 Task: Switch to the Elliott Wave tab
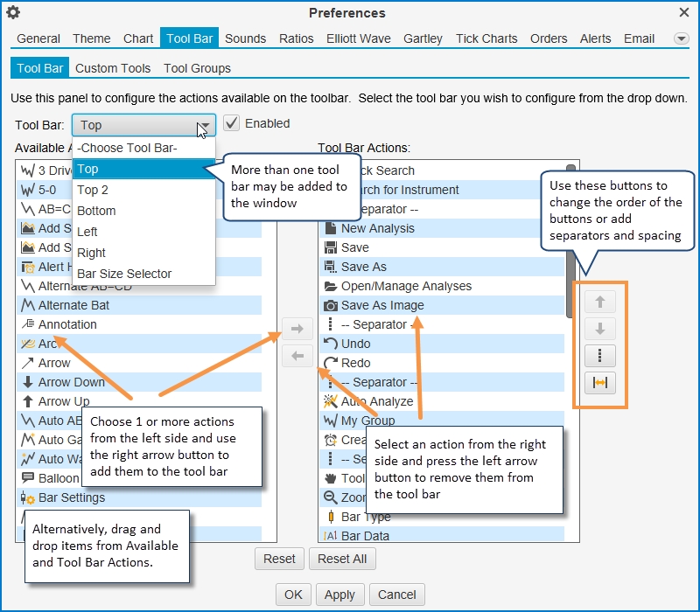tap(359, 38)
